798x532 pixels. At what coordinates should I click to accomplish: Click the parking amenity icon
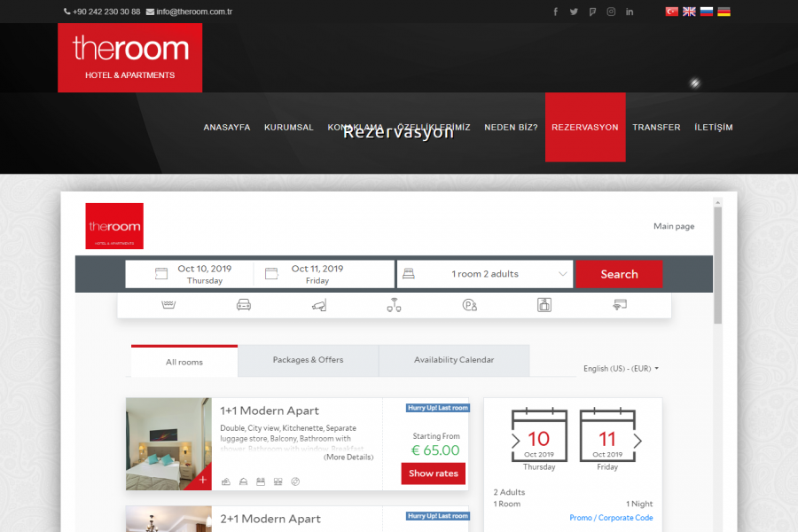[x=470, y=305]
